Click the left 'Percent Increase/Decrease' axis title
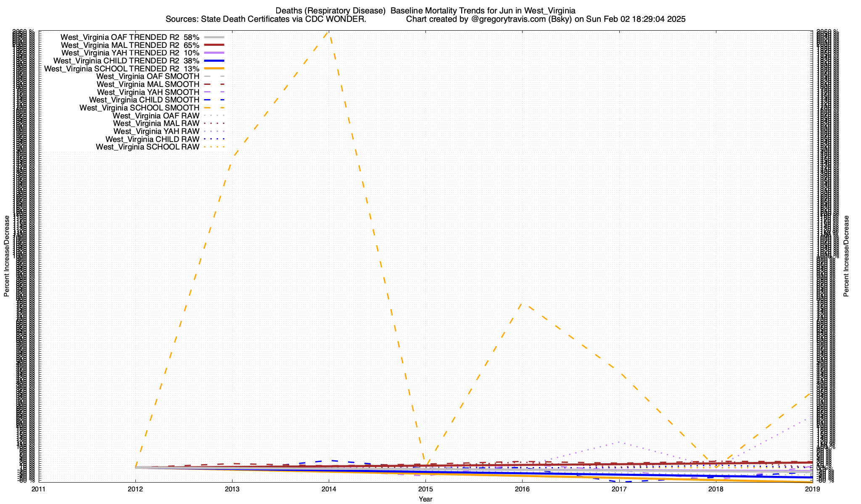The width and height of the screenshot is (861, 504). 7,256
